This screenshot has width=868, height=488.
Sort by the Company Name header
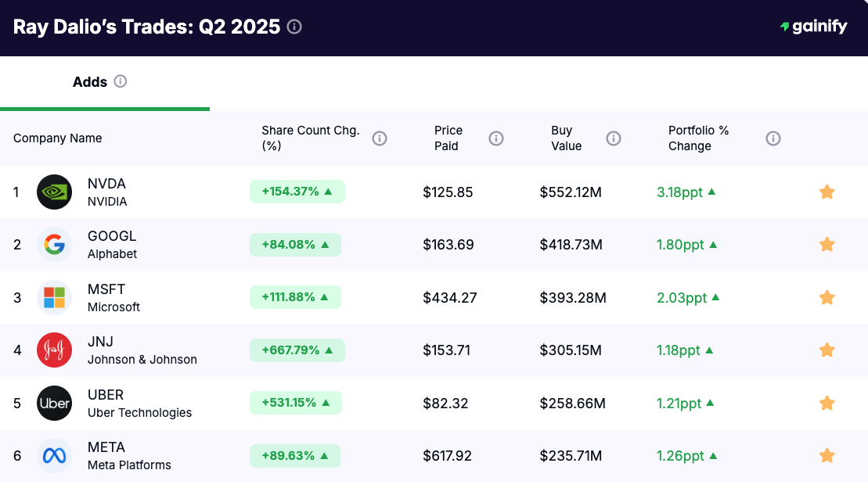(58, 138)
